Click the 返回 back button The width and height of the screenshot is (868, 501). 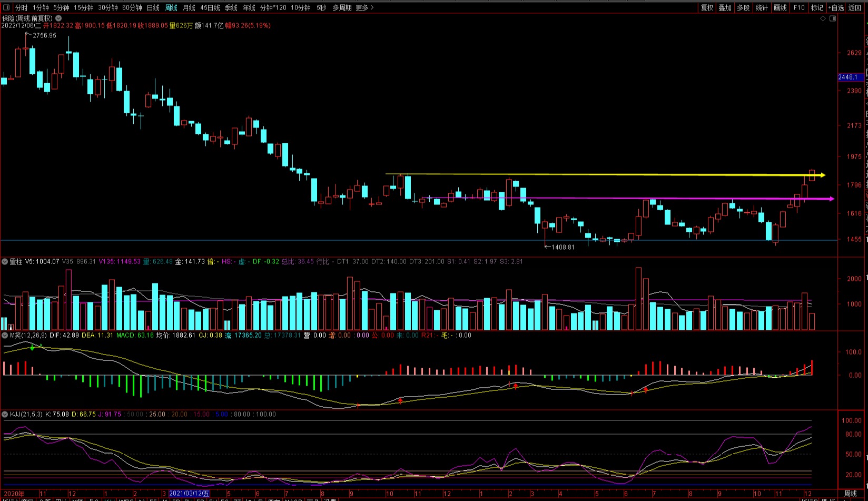pos(855,8)
